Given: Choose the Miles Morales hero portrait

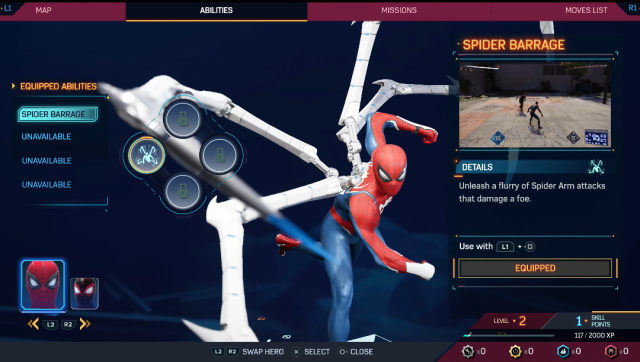Looking at the screenshot, I should point(84,293).
